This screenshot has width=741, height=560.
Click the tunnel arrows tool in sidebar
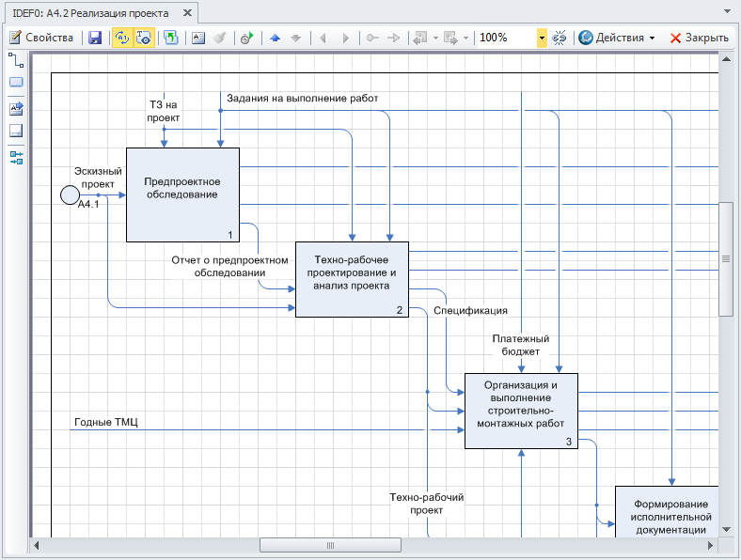point(16,157)
